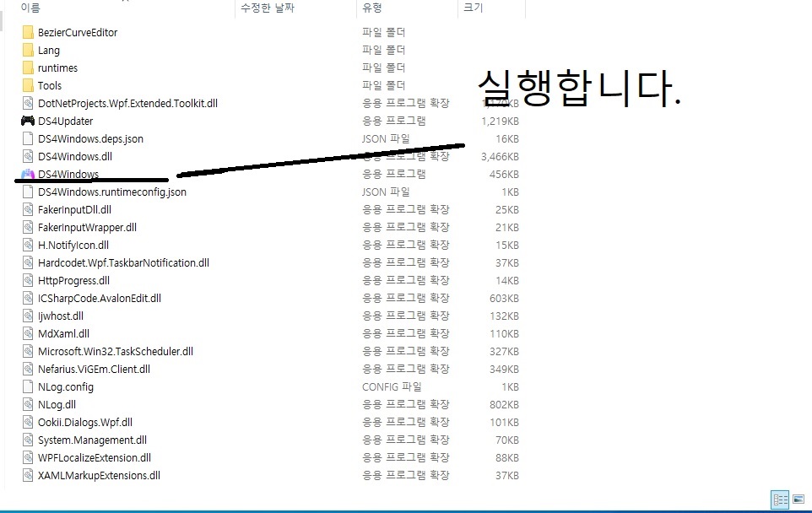Click the Hardcodet.Wpf.TaskbarNotification.dll icon
Image resolution: width=812 pixels, height=513 pixels.
(28, 262)
